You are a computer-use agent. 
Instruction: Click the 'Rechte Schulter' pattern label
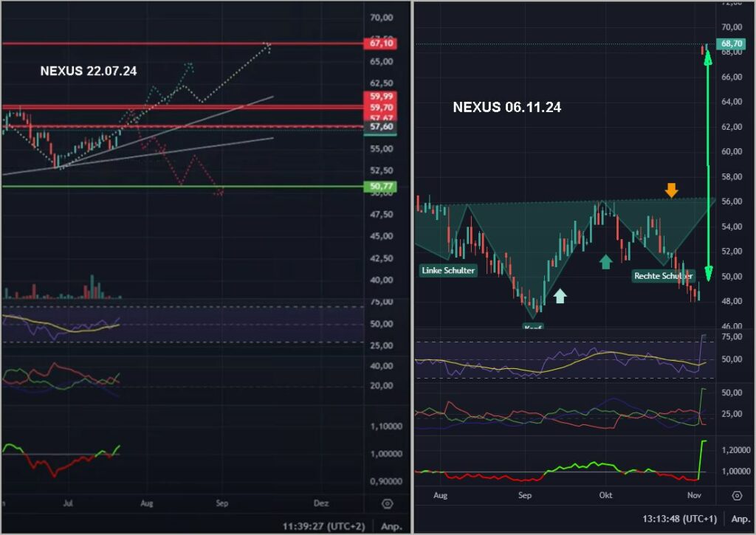coord(664,276)
